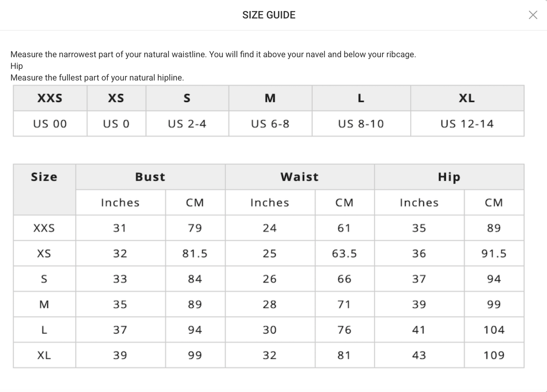Click the 104 hip CM value
Image resolution: width=547 pixels, height=392 pixels.
pyautogui.click(x=494, y=330)
